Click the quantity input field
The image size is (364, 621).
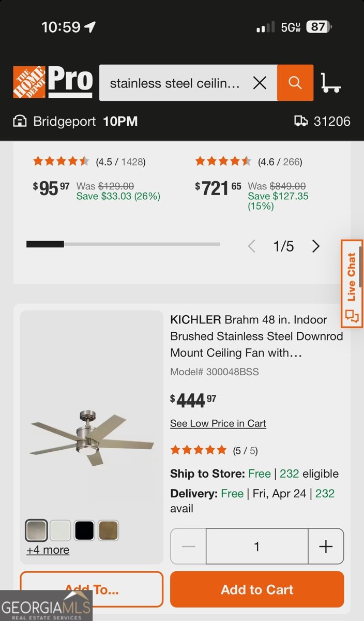[x=257, y=546]
